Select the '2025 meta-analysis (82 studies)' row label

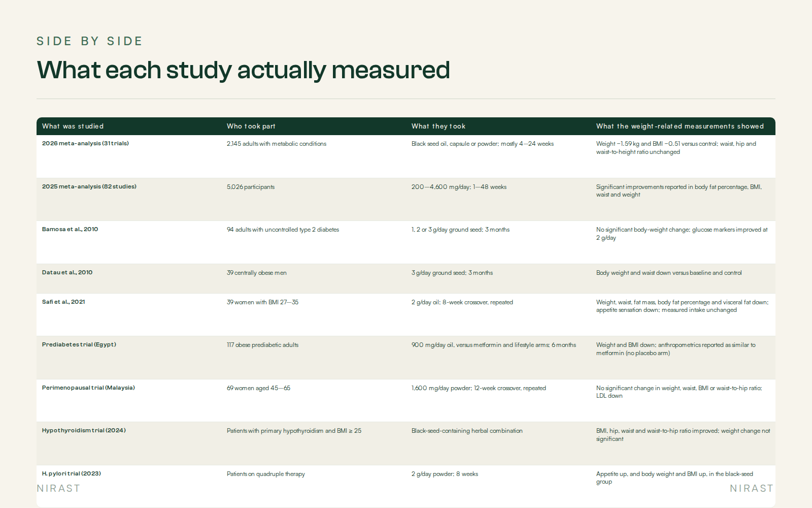[x=89, y=186]
